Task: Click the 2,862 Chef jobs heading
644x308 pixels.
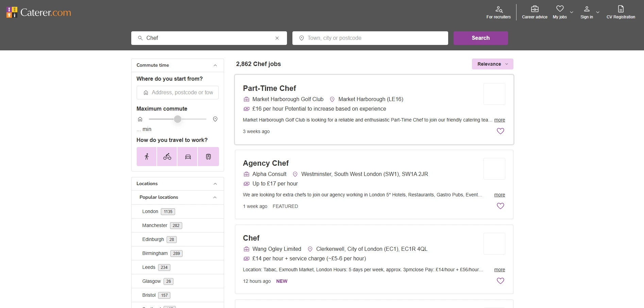Action: (258, 64)
